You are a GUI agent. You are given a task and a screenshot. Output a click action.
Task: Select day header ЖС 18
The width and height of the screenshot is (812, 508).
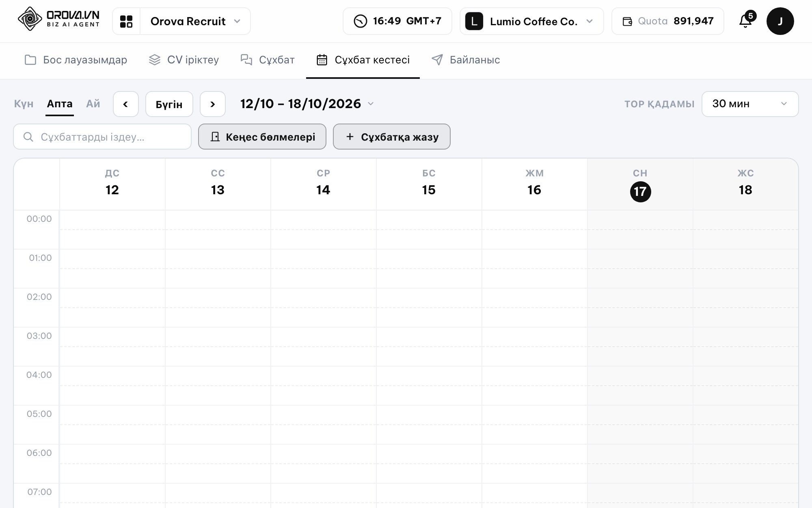(746, 184)
